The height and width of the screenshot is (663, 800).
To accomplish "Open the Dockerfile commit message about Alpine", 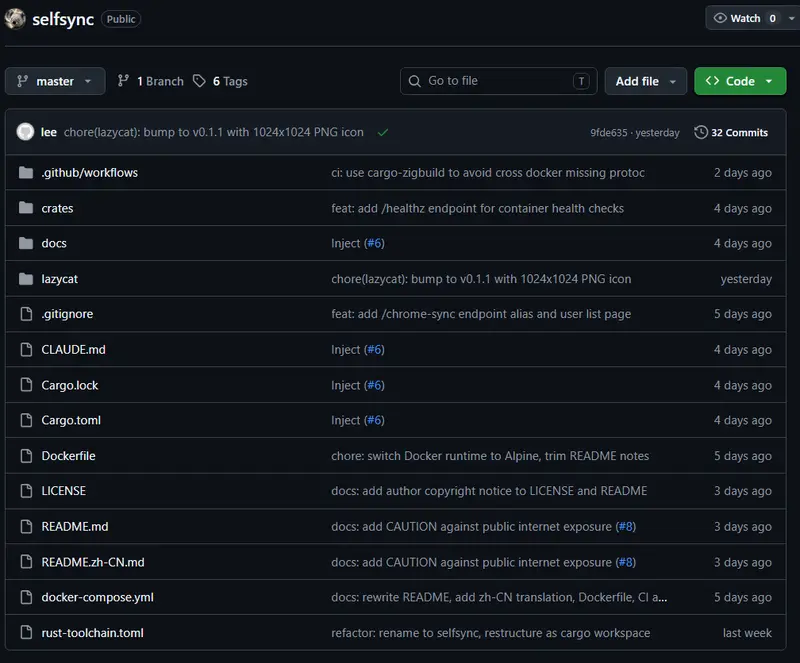I will [490, 456].
